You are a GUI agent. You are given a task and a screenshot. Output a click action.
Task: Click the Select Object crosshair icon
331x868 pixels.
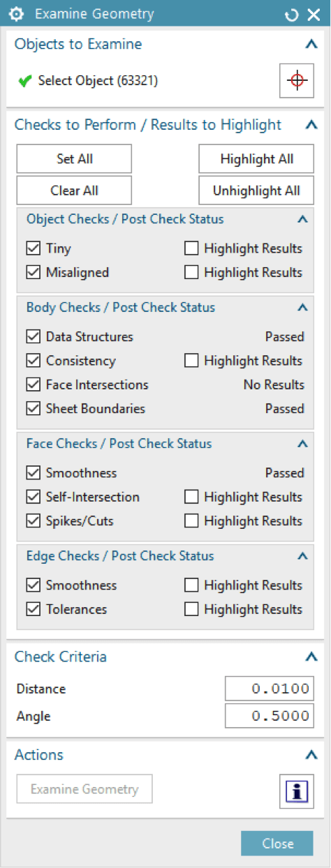tap(297, 80)
